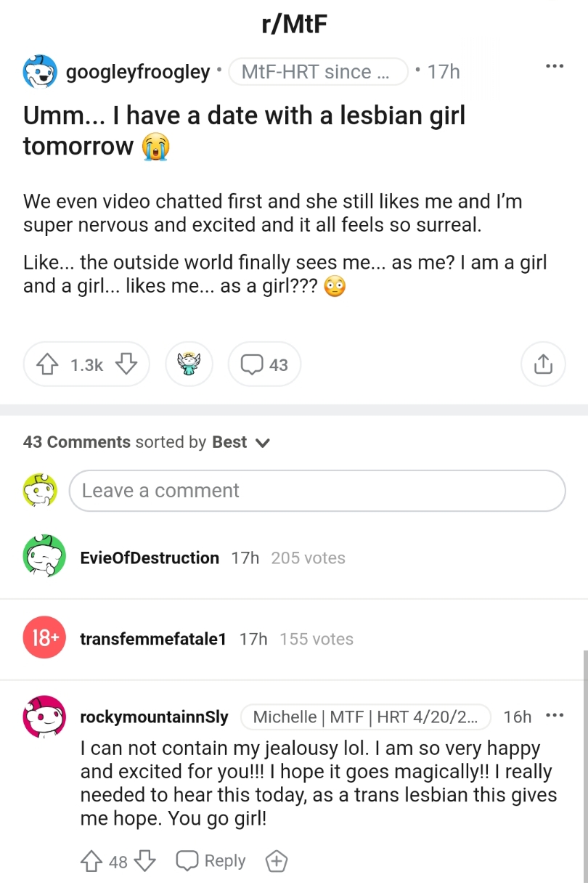This screenshot has width=588, height=885.
Task: Go to the r/MtF subreddit title
Action: 294,25
